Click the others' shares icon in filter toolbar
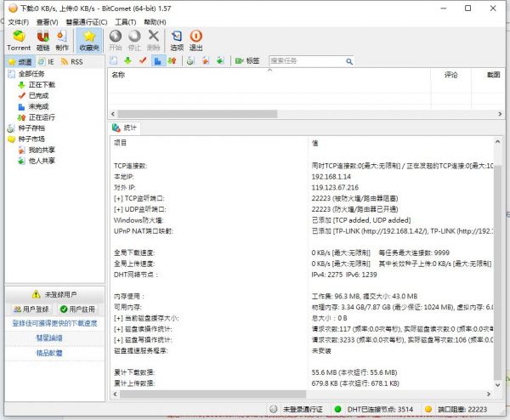510x420 pixels. click(220, 60)
